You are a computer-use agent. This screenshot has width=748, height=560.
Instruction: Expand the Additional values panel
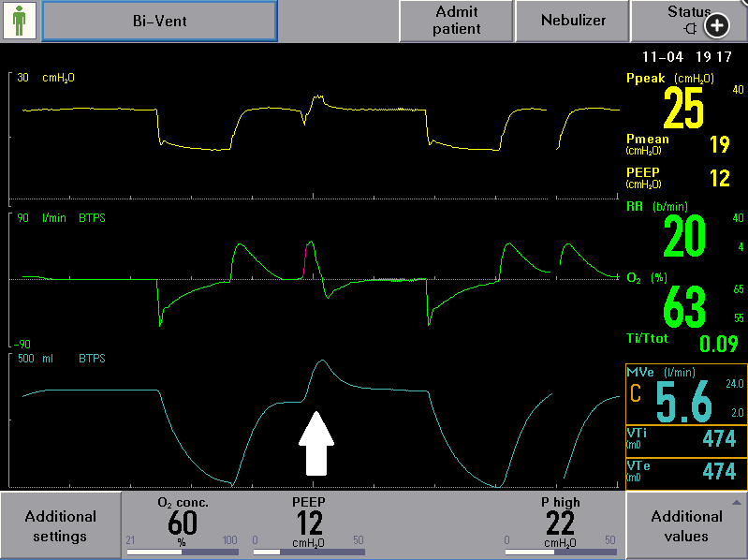pos(686,525)
